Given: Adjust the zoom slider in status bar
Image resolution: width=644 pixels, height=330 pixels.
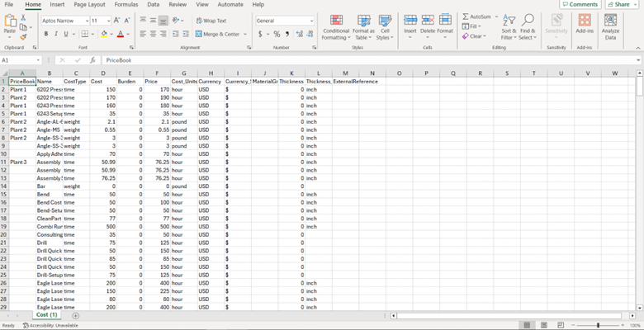Looking at the screenshot, I should [x=598, y=325].
